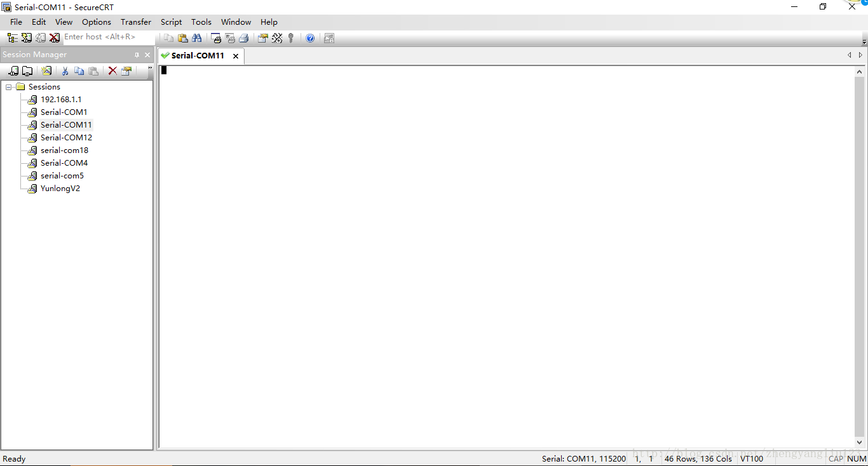Select the Serial-COM4 session

coord(64,163)
